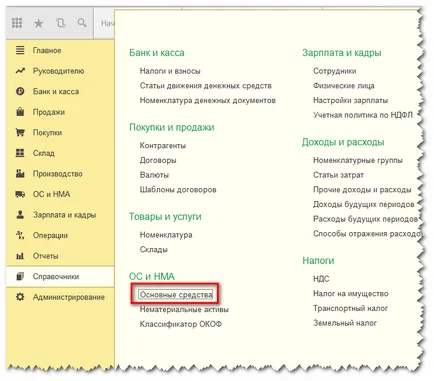Click the Отчеты bar chart icon
The height and width of the screenshot is (381, 434).
(20, 256)
